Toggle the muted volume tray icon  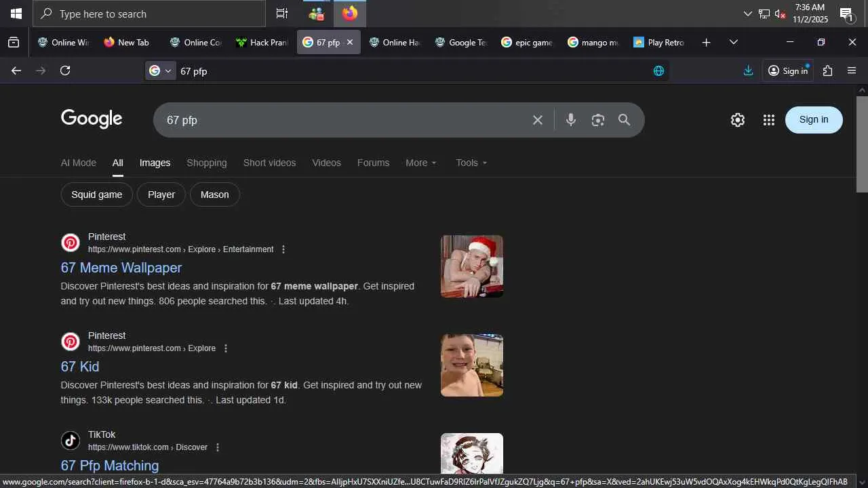781,14
